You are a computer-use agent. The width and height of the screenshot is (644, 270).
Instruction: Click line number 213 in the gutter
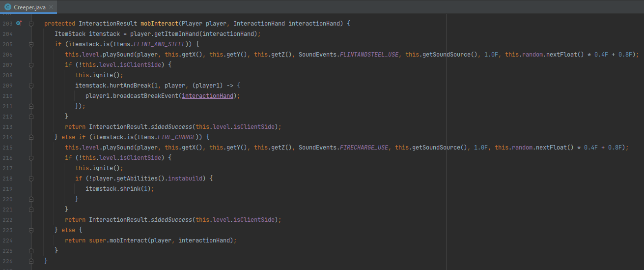click(7, 126)
